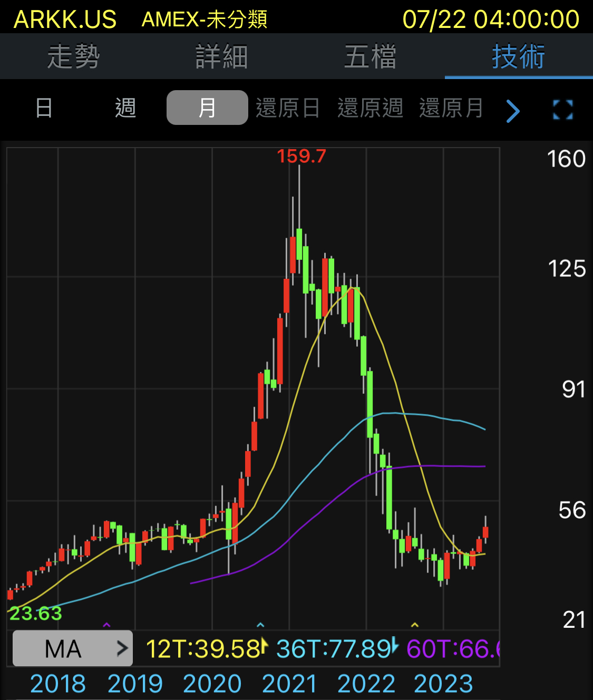Tap the ARKK.US ticker symbol
593x700 pixels.
[65, 20]
